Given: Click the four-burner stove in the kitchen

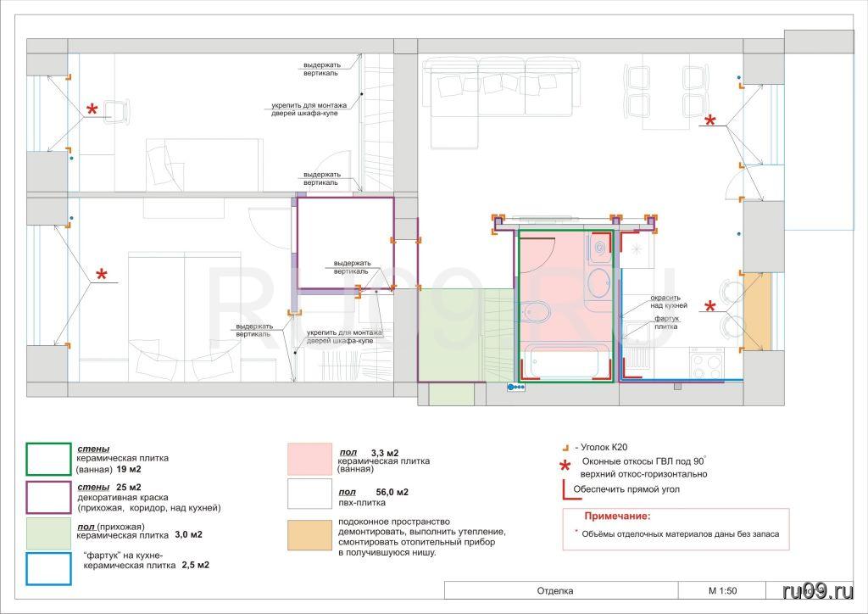Looking at the screenshot, I should (x=707, y=365).
